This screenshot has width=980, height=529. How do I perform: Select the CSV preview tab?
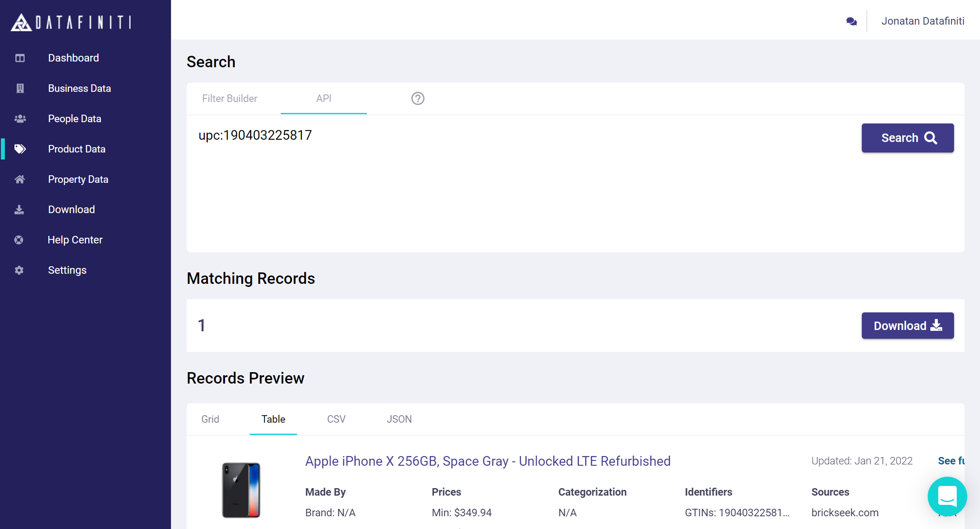click(336, 419)
